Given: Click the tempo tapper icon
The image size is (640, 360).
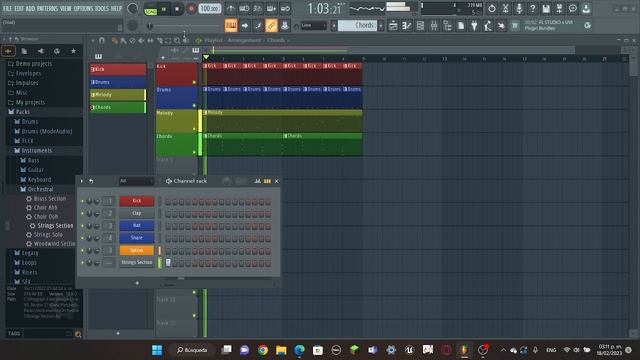Looking at the screenshot, I should coord(488,26).
